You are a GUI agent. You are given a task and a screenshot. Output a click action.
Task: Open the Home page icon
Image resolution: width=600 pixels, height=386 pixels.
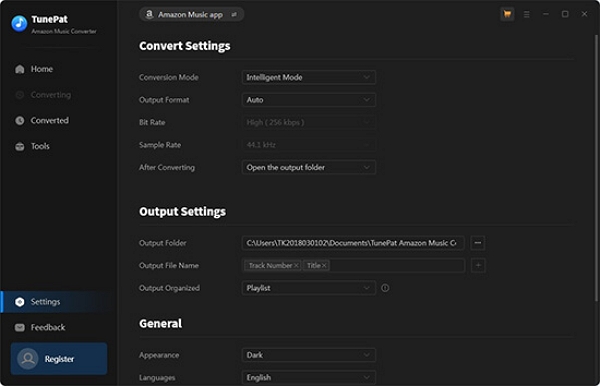tap(20, 69)
